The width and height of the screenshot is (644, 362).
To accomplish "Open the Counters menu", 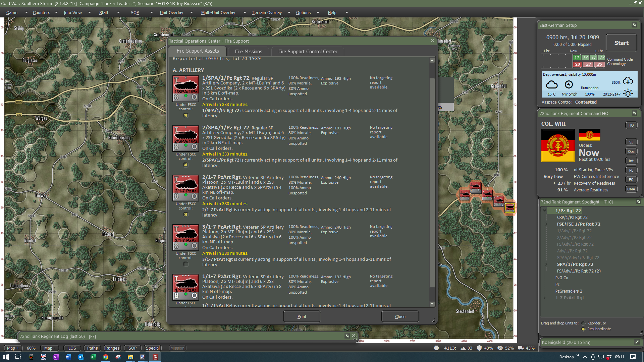I will point(41,13).
